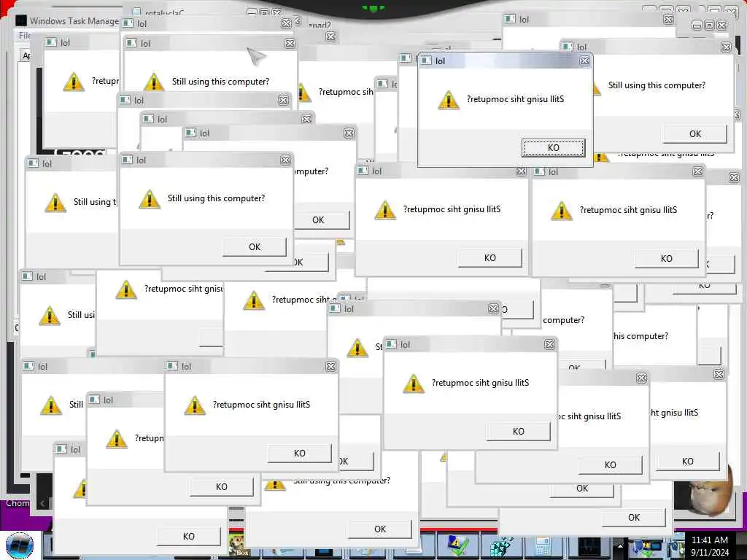The height and width of the screenshot is (560, 747).
Task: Close the dialog reading 'oc siht gnisu llitS'
Action: 642,378
